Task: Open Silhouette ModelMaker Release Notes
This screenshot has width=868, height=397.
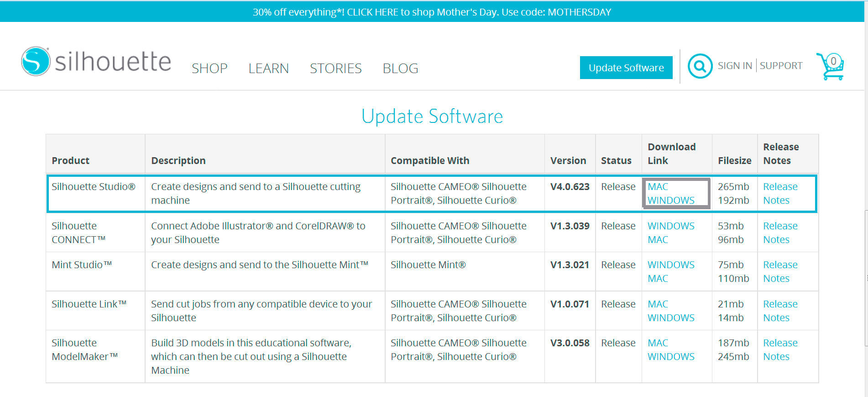Action: coord(780,350)
